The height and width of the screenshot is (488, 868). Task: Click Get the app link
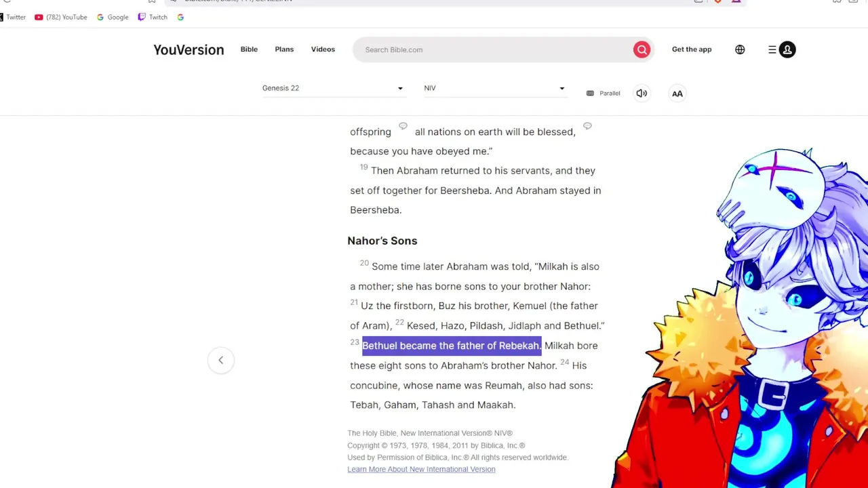692,49
